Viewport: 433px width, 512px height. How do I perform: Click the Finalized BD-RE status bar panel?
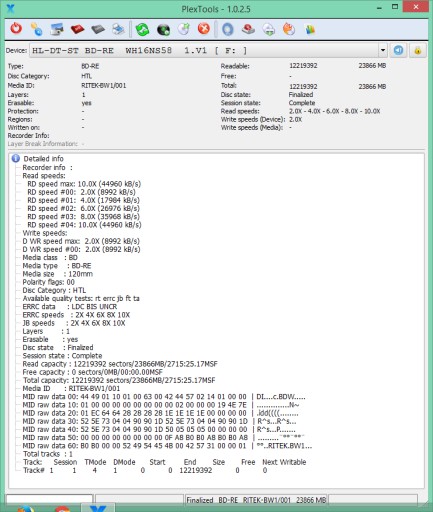(256, 500)
